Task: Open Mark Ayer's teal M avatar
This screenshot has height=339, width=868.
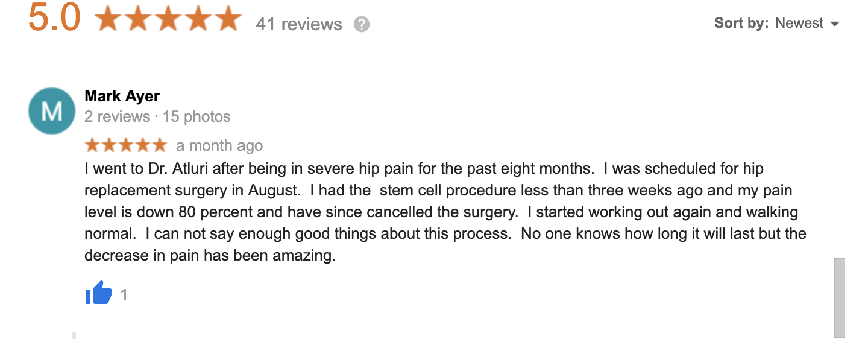Action: coord(52,111)
